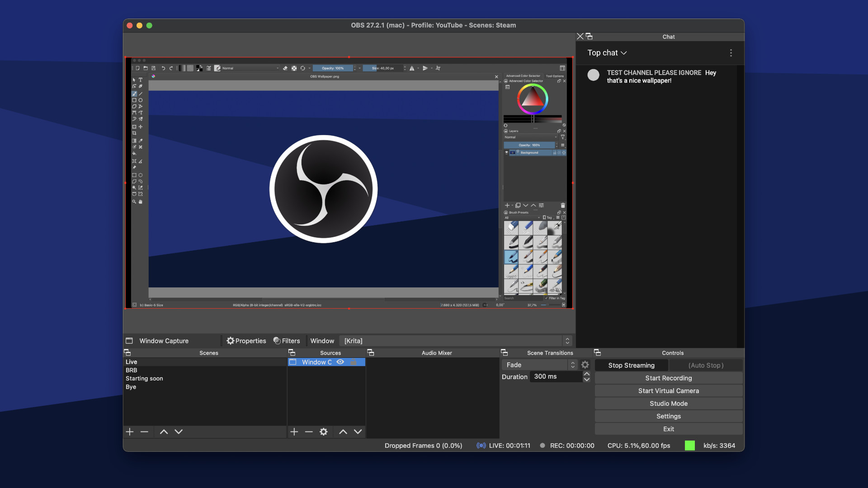The width and height of the screenshot is (868, 488).
Task: Click the color wheel in Krita panel
Action: [532, 100]
